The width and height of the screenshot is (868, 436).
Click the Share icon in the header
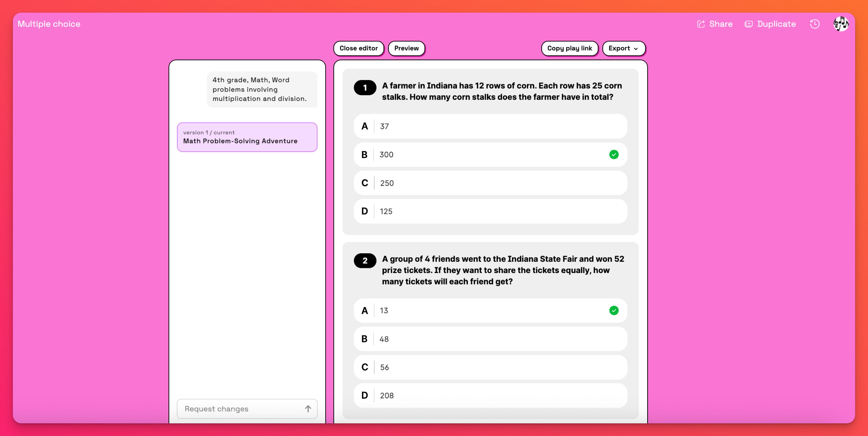(701, 24)
